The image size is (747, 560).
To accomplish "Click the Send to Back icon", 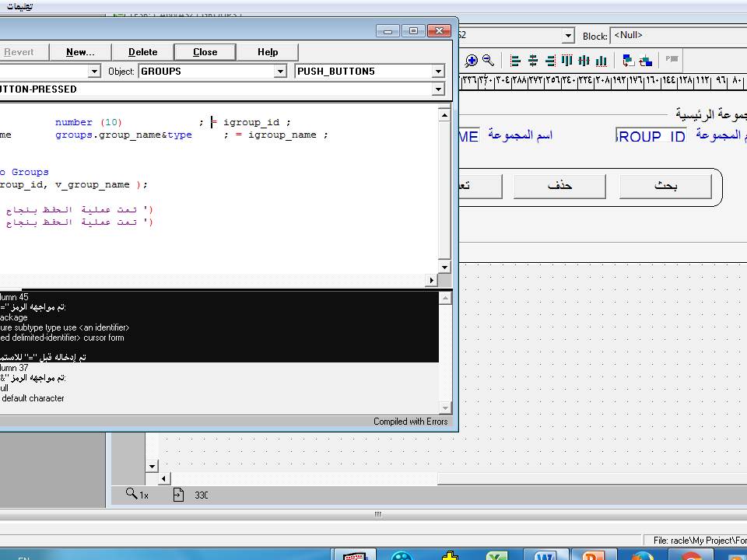I will tap(645, 61).
